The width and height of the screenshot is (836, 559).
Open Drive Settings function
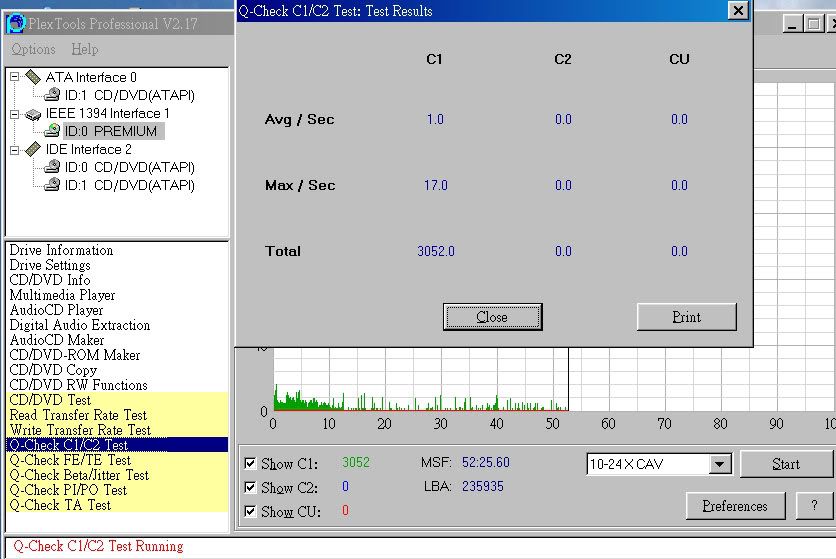50,265
